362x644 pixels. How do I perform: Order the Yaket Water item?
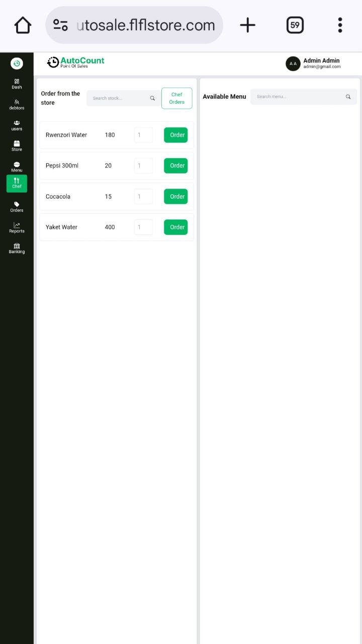click(176, 227)
